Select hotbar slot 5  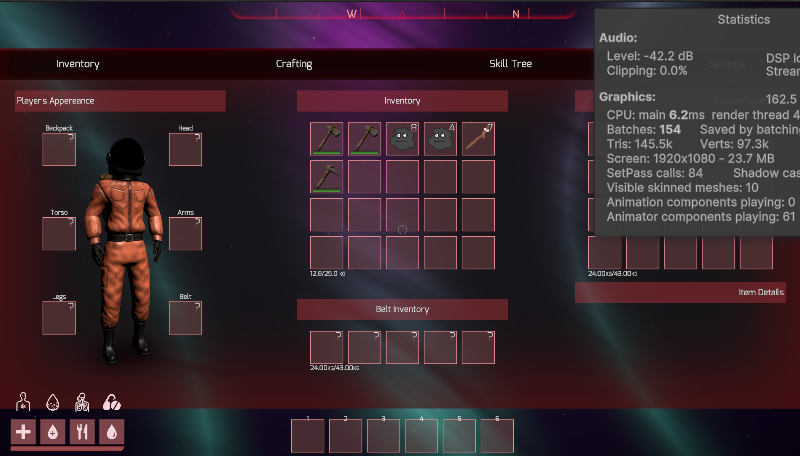[x=459, y=436]
